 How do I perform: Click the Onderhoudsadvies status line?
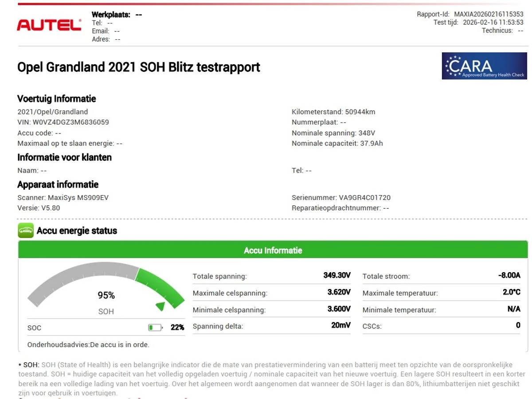(89, 344)
